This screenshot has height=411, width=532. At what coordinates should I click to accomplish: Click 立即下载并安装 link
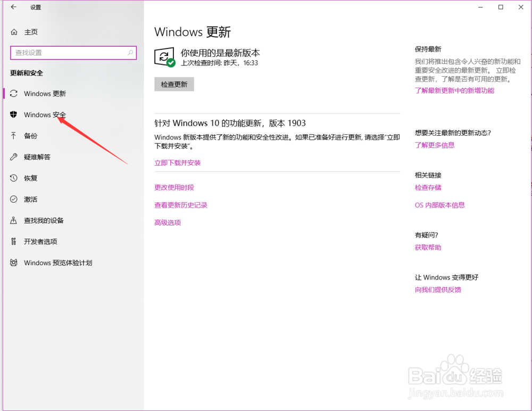[178, 163]
